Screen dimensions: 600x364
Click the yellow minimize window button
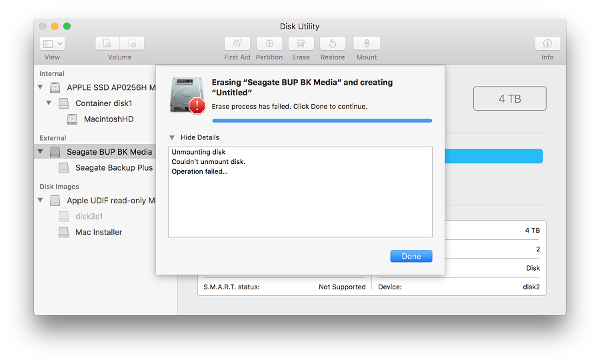click(x=55, y=26)
